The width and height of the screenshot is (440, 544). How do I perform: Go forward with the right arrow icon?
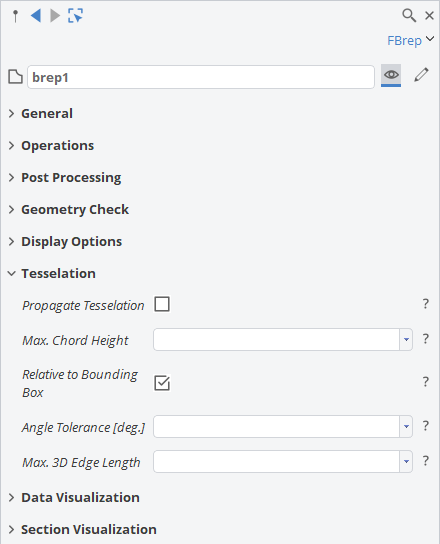[x=55, y=16]
